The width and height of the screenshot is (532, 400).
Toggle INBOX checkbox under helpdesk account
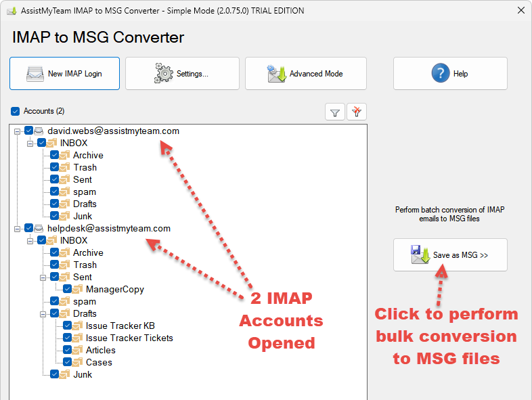point(41,240)
